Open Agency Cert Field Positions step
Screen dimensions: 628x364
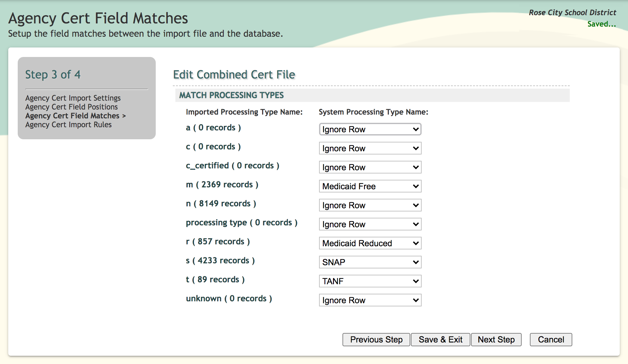click(72, 107)
